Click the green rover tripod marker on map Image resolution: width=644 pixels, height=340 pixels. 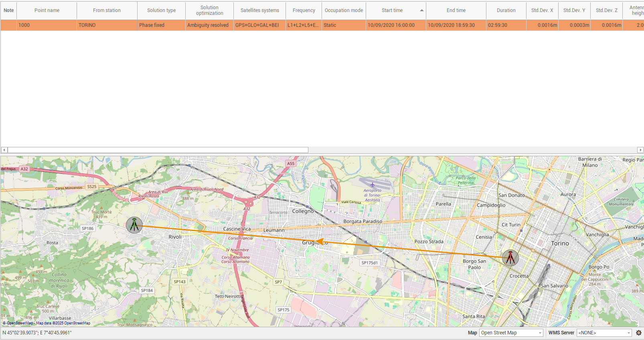pos(134,225)
